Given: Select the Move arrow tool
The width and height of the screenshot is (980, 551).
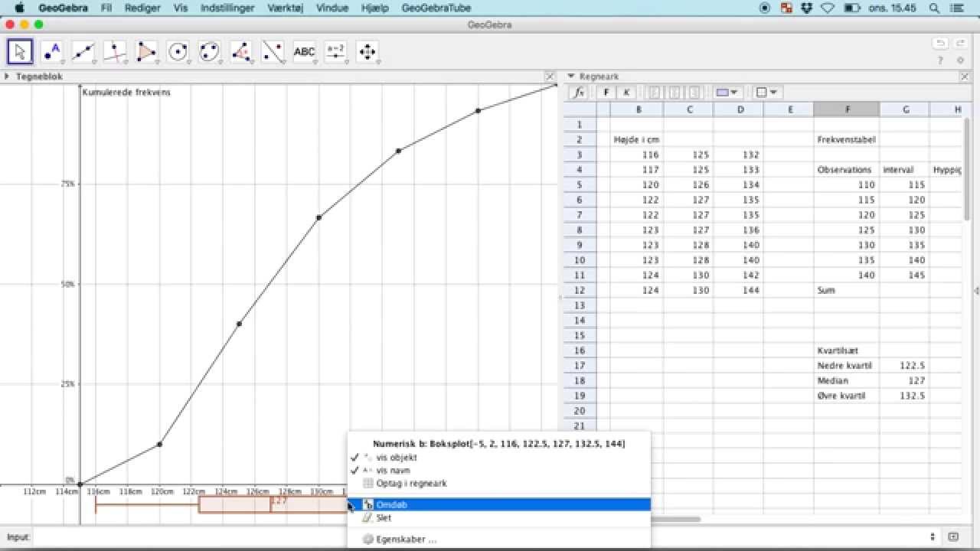Looking at the screenshot, I should coord(21,52).
